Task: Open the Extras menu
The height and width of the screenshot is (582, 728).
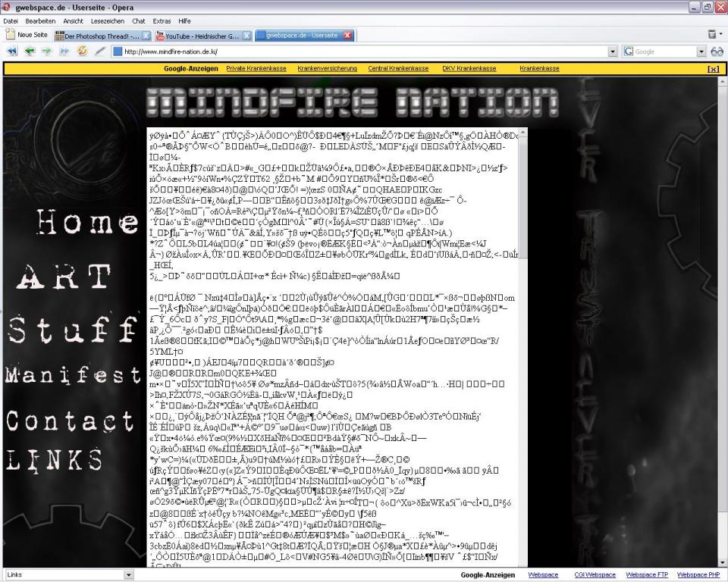Action: point(162,21)
